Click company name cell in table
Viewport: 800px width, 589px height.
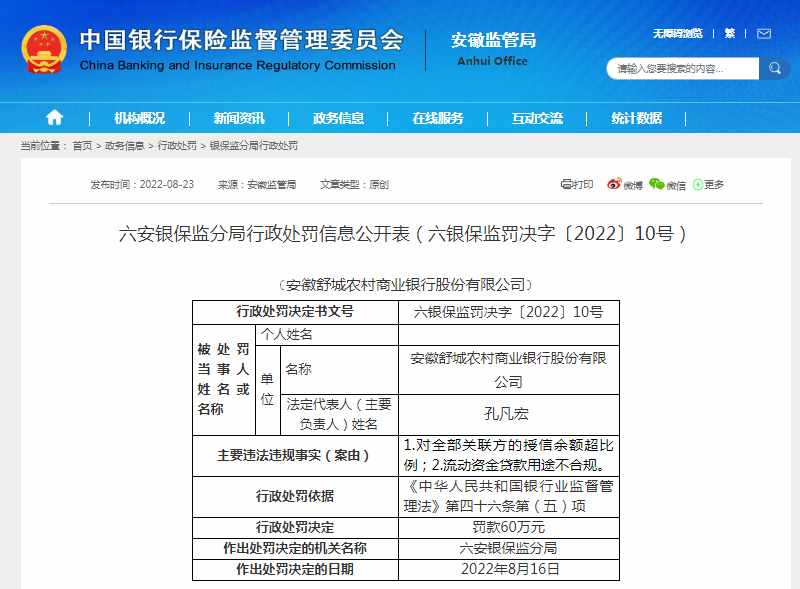tap(509, 370)
